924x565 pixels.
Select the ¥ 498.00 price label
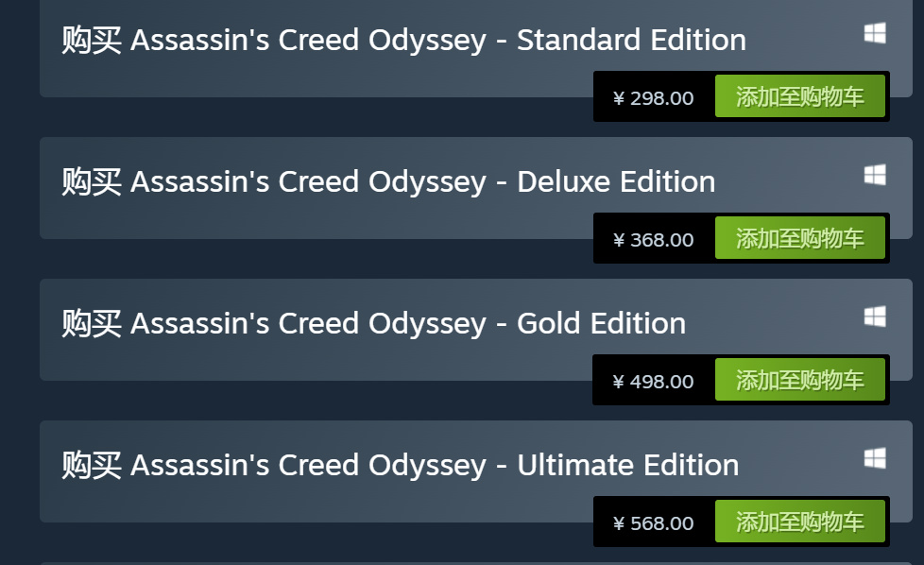click(653, 381)
